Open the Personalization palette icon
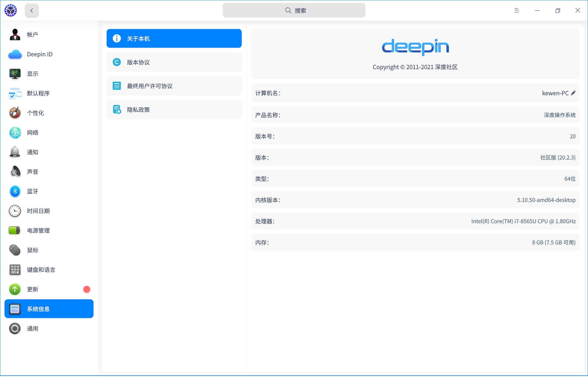 pyautogui.click(x=15, y=113)
